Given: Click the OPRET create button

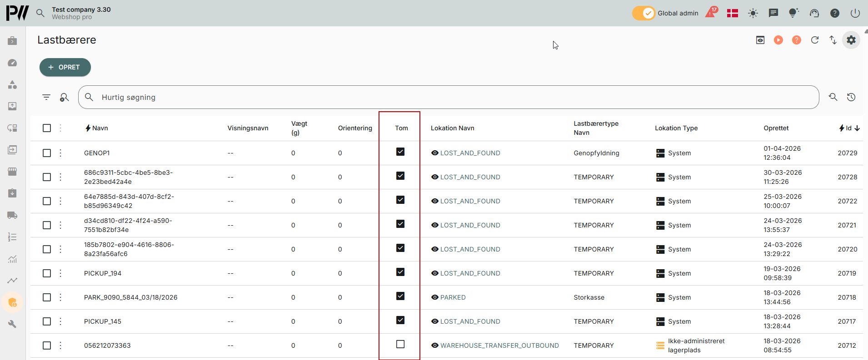Looking at the screenshot, I should [x=65, y=67].
